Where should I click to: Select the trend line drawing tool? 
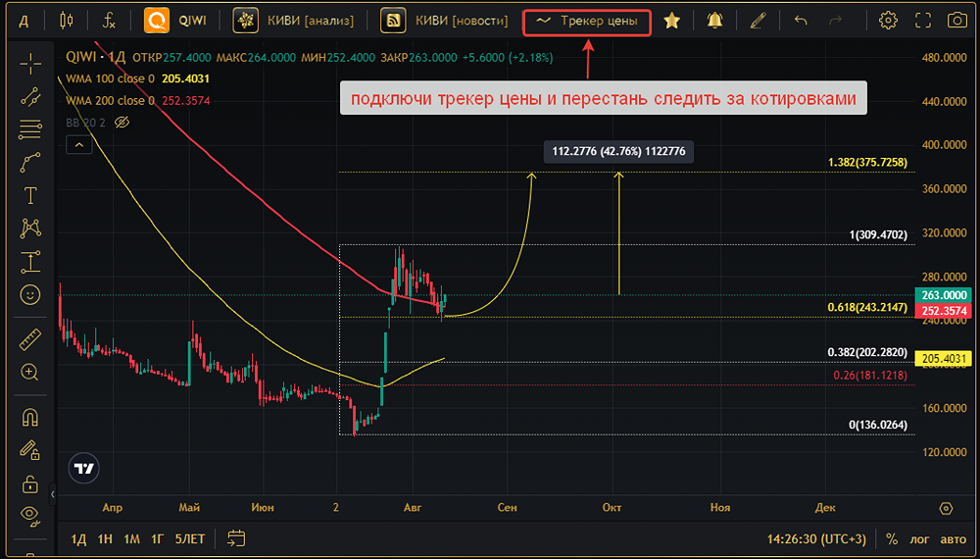(30, 96)
